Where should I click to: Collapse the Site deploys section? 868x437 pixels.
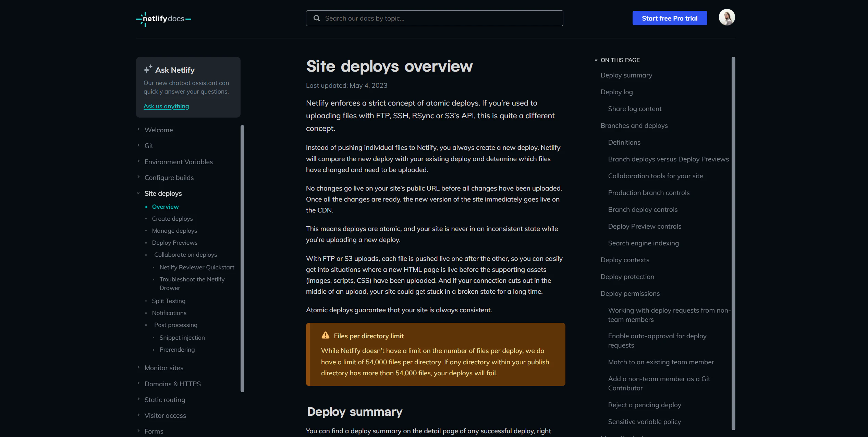pyautogui.click(x=138, y=193)
